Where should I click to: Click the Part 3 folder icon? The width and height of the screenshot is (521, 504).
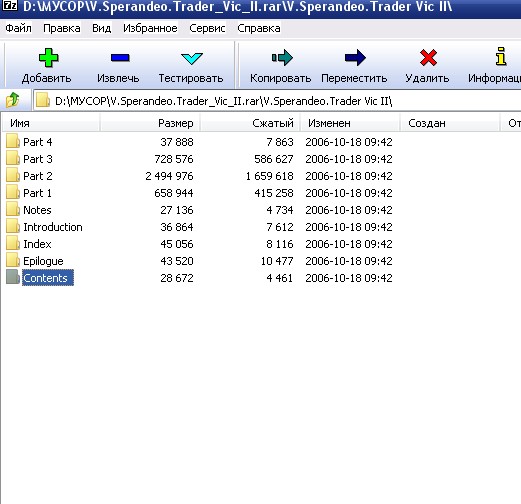13,158
